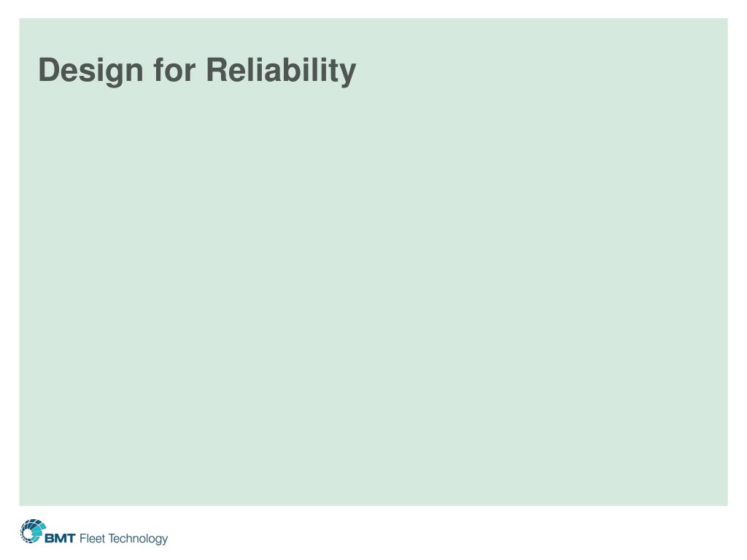Click the letter g in Technology
The image size is (747, 560).
pyautogui.click(x=158, y=540)
